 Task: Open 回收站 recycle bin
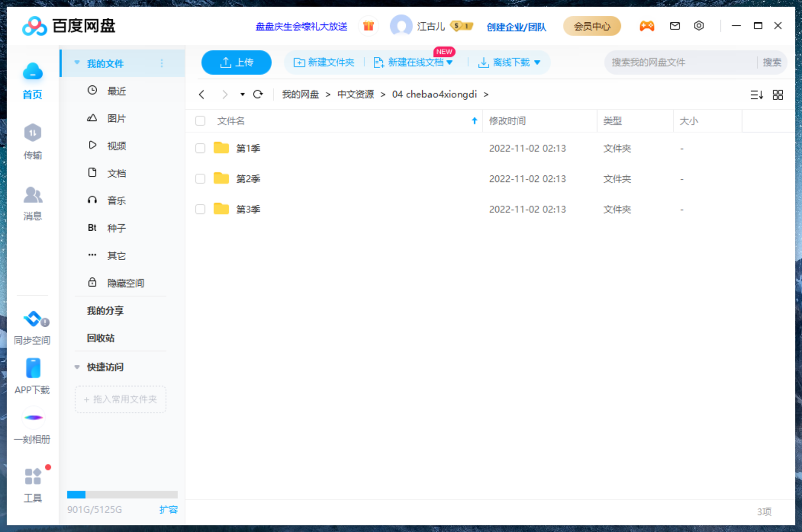[101, 338]
